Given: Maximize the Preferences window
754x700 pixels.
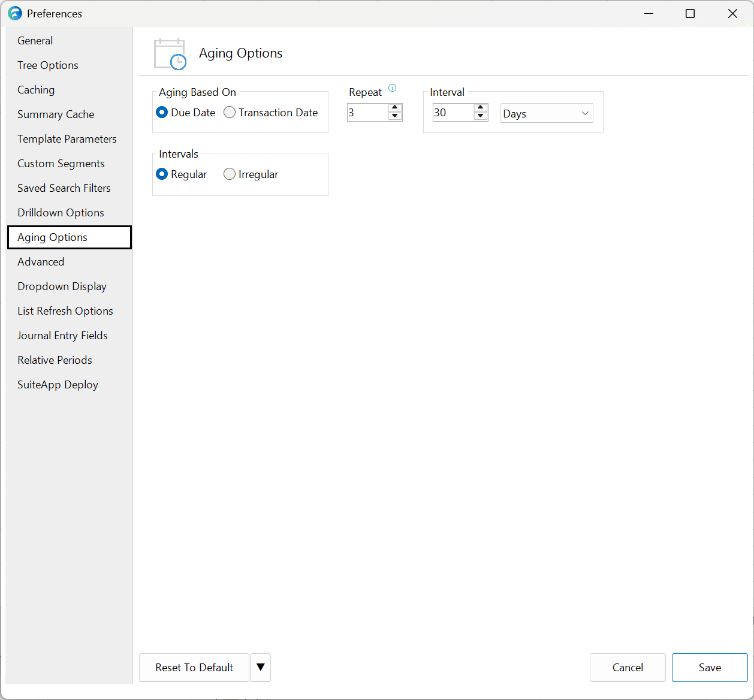Looking at the screenshot, I should (690, 13).
